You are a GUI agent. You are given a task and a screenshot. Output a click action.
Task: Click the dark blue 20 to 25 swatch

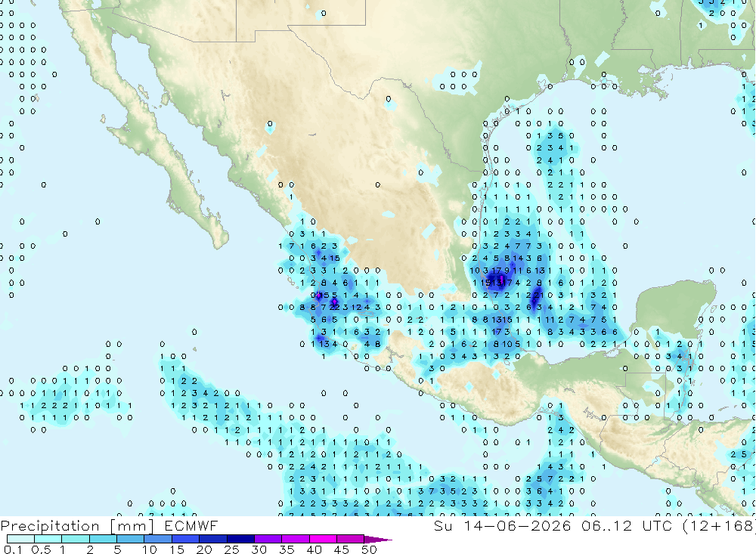click(x=212, y=539)
